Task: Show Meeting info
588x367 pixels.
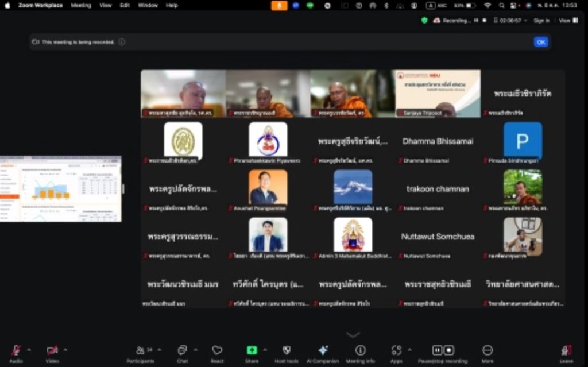Action: [x=360, y=350]
